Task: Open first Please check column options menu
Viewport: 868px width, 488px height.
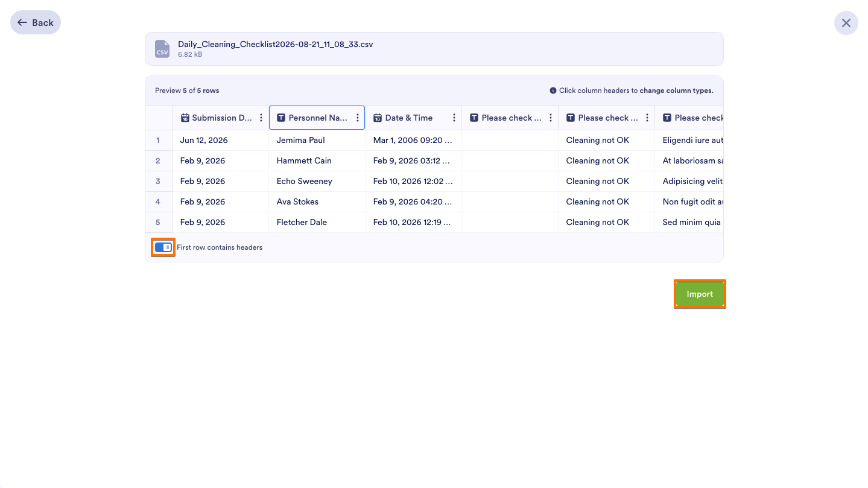Action: (551, 118)
